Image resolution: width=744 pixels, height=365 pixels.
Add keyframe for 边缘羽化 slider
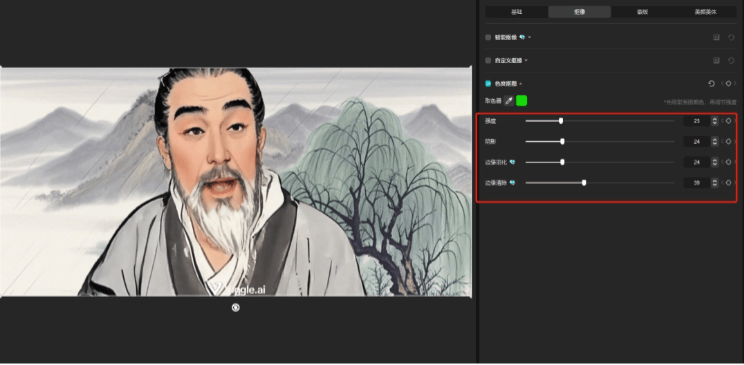728,162
